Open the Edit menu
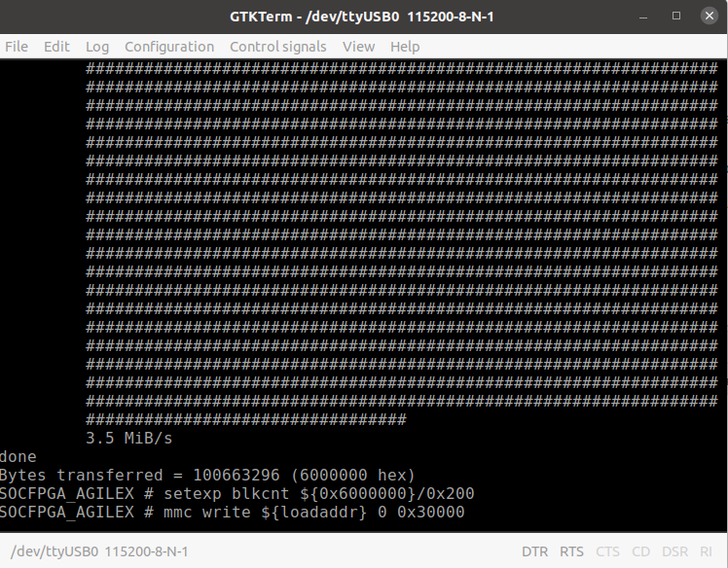Screen dimensions: 728x568 pyautogui.click(x=56, y=47)
